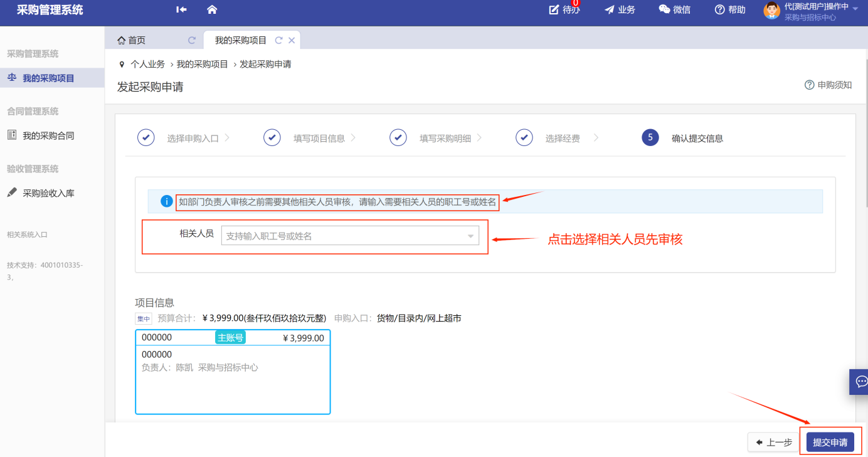This screenshot has width=868, height=457.
Task: Open the 待办 to-do notifications
Action: pyautogui.click(x=564, y=9)
